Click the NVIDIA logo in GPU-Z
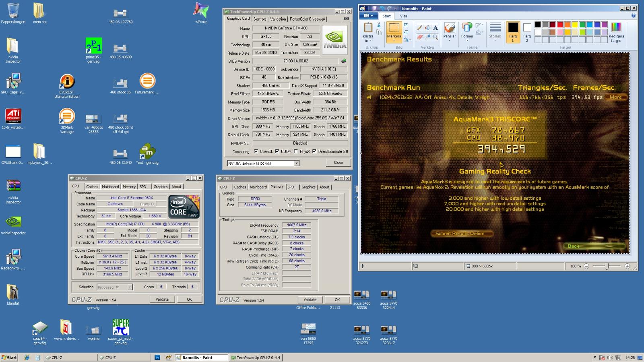Viewport: 644px width, 362px height. pos(334,40)
